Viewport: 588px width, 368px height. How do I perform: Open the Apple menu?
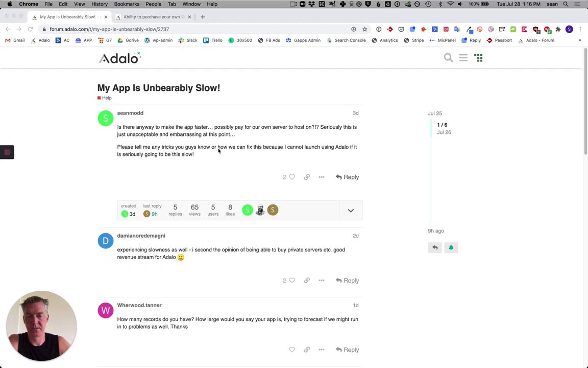(10, 4)
